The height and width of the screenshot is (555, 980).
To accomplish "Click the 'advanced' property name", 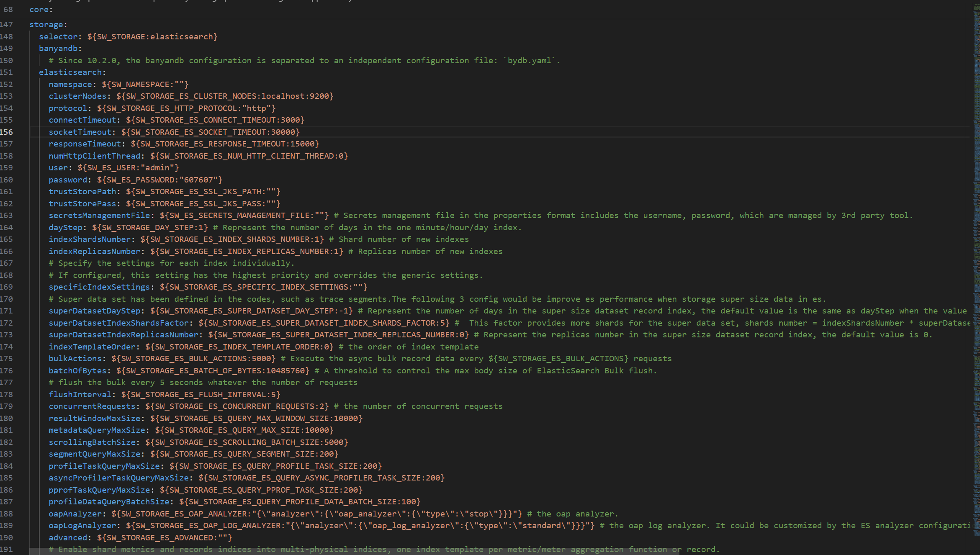I will [67, 538].
